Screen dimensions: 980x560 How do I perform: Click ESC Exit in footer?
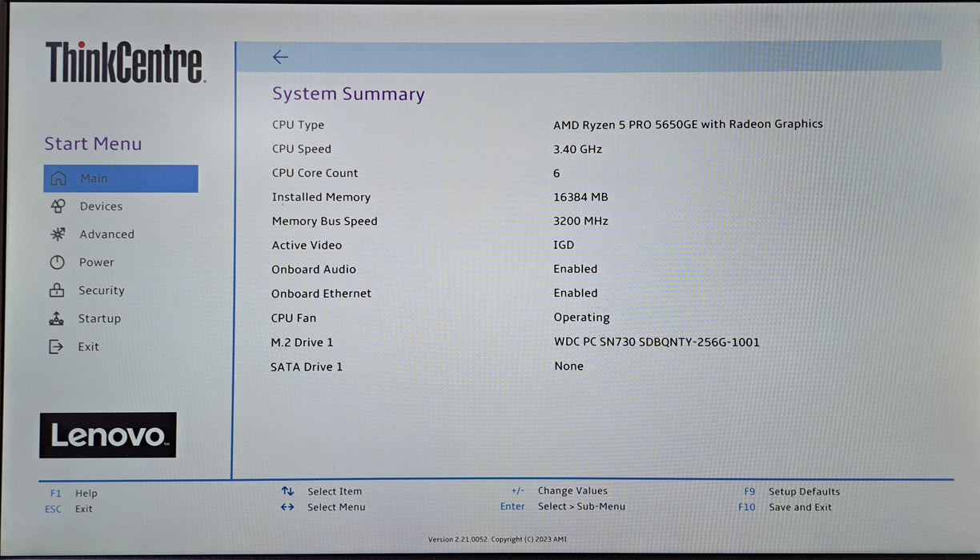pos(69,509)
